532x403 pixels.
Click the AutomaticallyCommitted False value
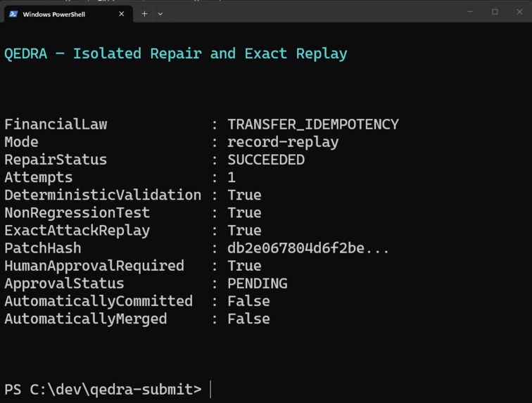tap(248, 301)
